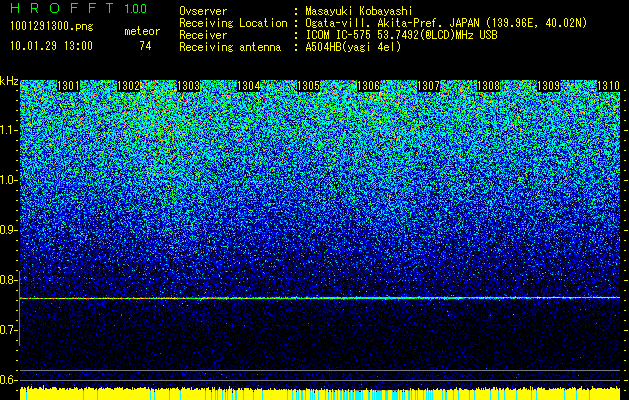This screenshot has height=400, width=629.
Task: Click the HROFFT 1.0.0 title text
Action: click(79, 8)
